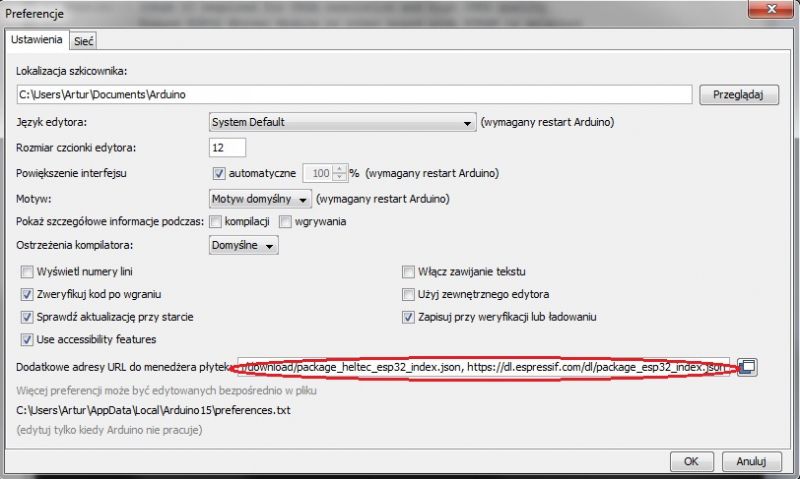
Task: Click the 'Rozmiar czcionki edytora:' label
Action: pyautogui.click(x=76, y=148)
